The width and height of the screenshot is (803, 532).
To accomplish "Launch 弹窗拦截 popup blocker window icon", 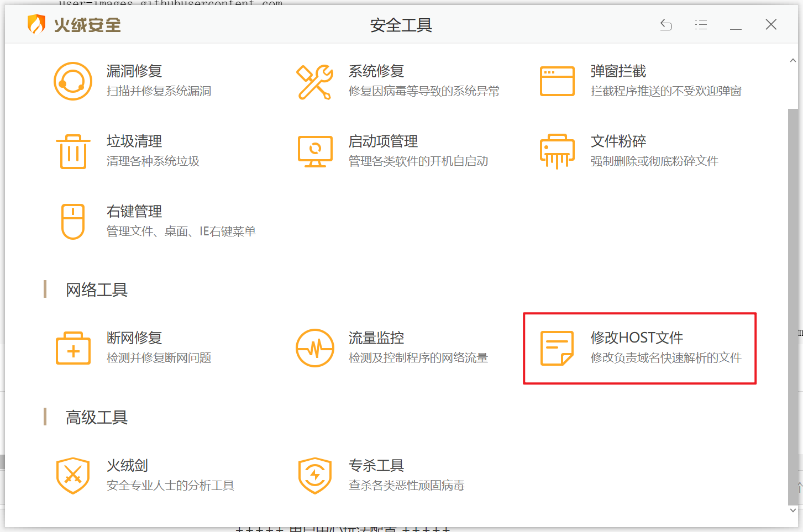I will [557, 81].
